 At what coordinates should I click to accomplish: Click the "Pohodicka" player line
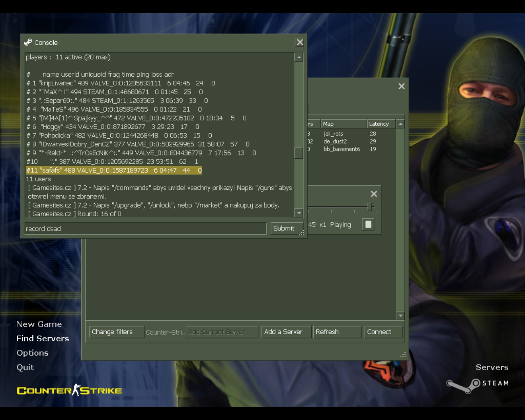click(x=119, y=135)
